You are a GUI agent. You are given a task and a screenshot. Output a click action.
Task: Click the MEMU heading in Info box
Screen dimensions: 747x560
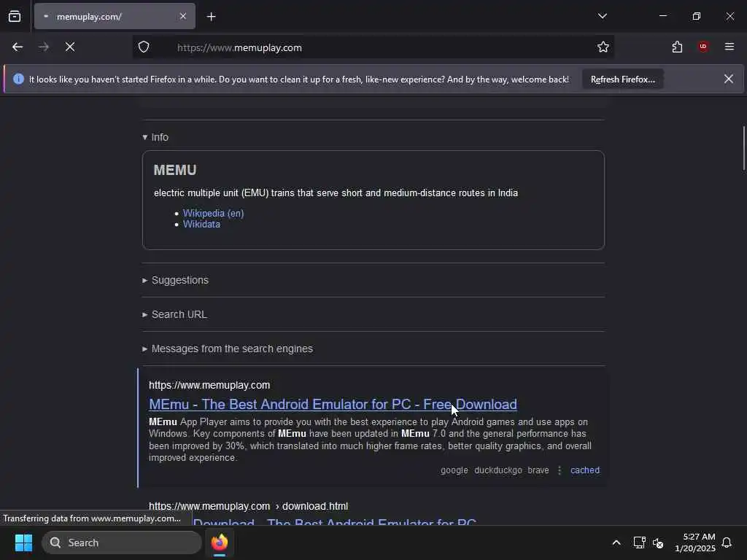[175, 170]
